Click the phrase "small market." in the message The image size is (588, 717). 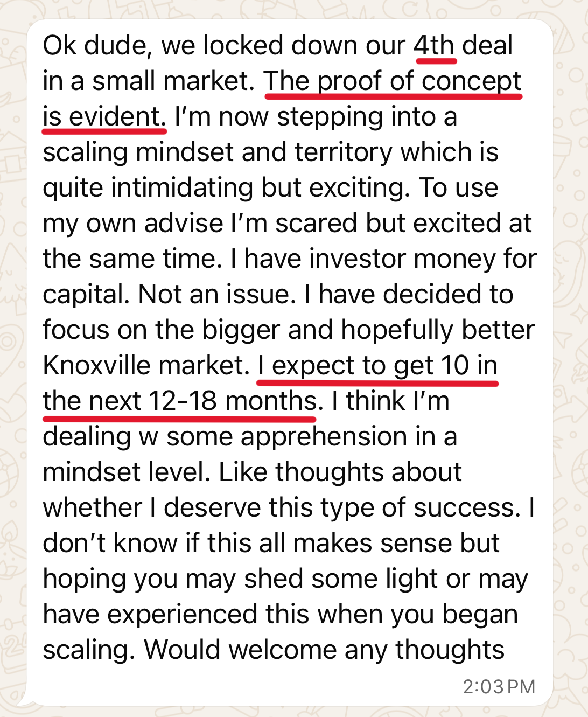click(173, 81)
